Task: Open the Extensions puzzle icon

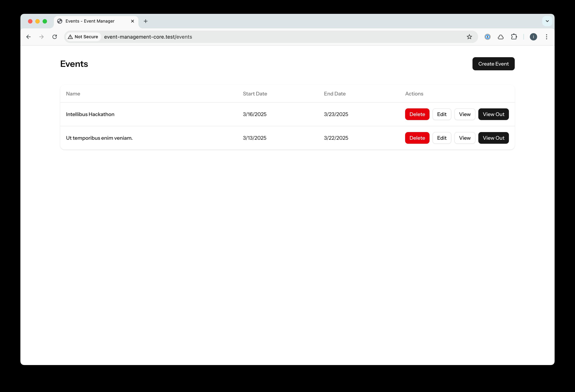Action: (514, 37)
